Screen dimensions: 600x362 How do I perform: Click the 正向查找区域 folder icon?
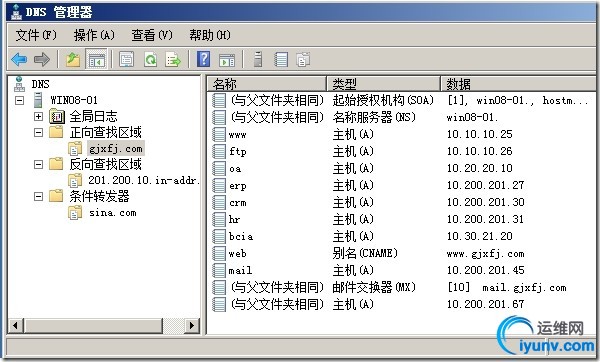tap(56, 132)
